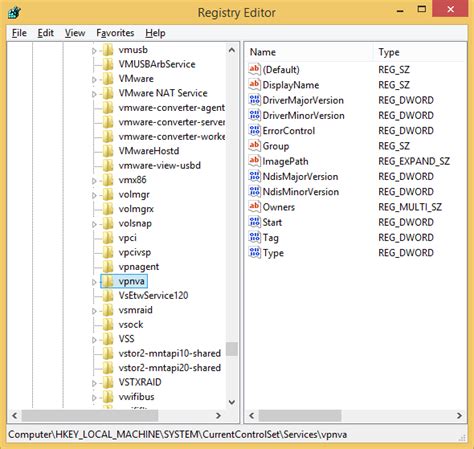This screenshot has height=449, width=474.
Task: Select the vmware-converter-agent key
Action: pyautogui.click(x=172, y=108)
